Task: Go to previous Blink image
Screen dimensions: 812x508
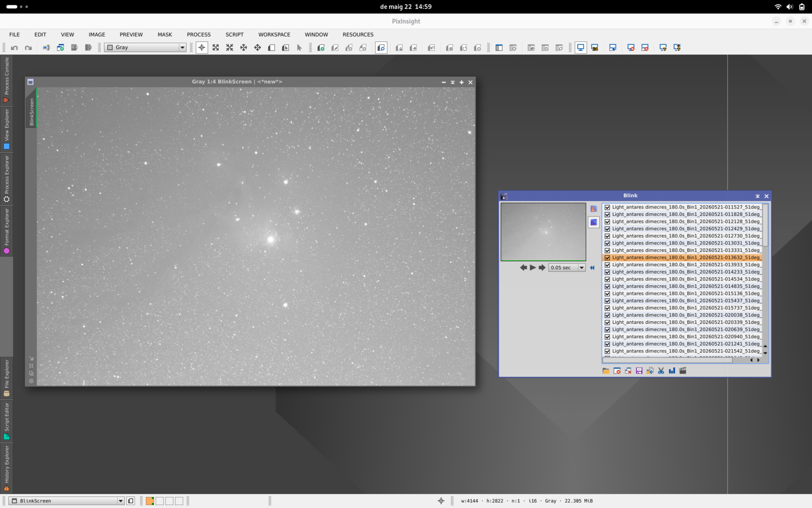Action: click(523, 268)
